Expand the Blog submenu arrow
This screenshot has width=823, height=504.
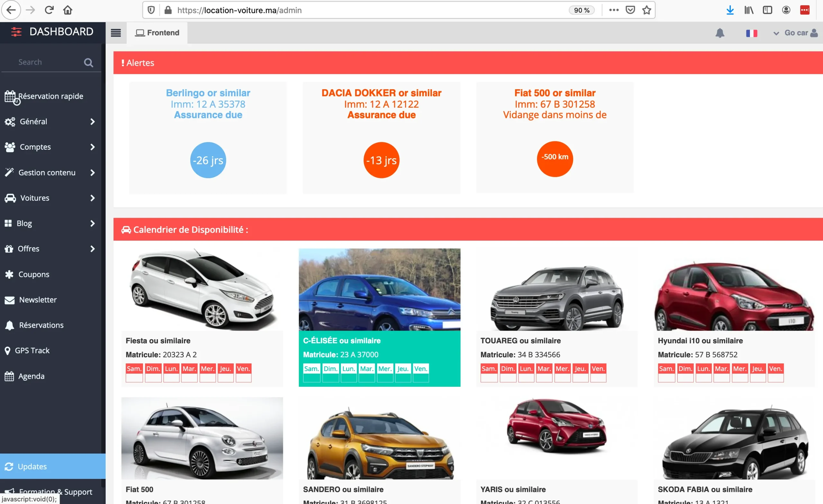pyautogui.click(x=93, y=223)
